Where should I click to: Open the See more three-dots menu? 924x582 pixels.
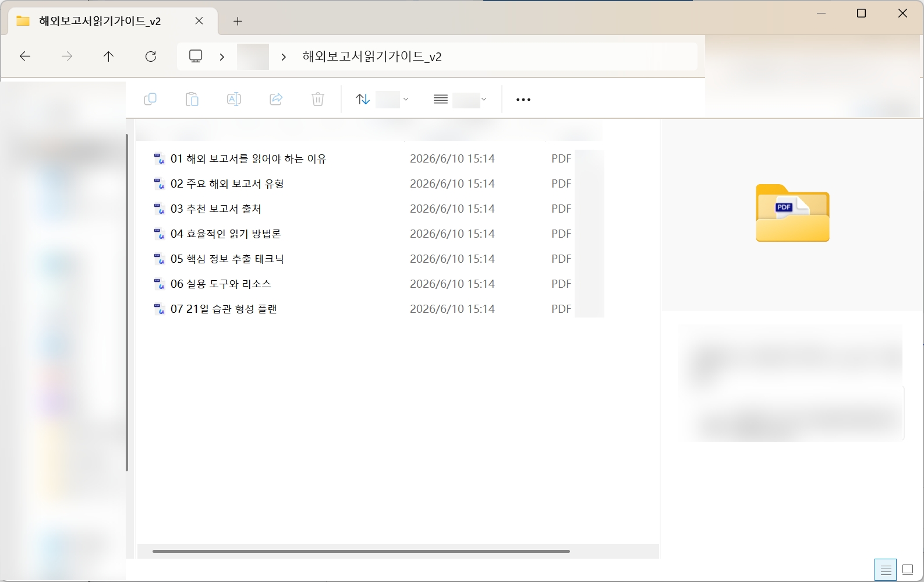[523, 100]
